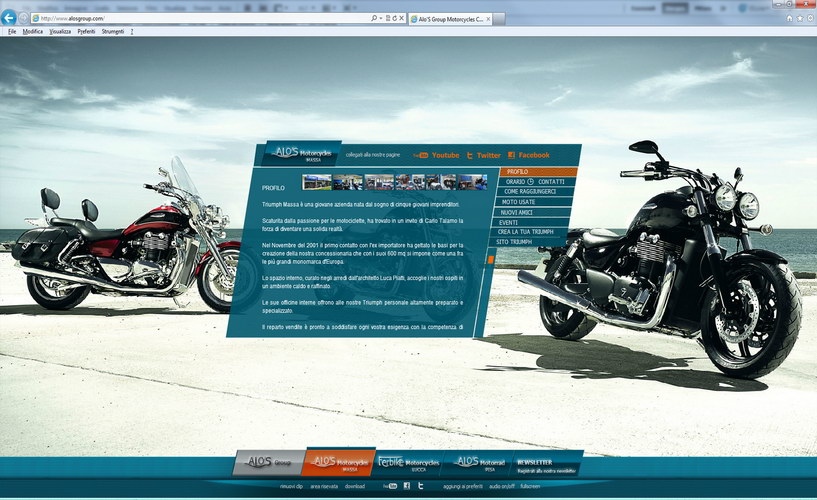Open a new blank browser tab
This screenshot has height=500, width=817.
499,19
